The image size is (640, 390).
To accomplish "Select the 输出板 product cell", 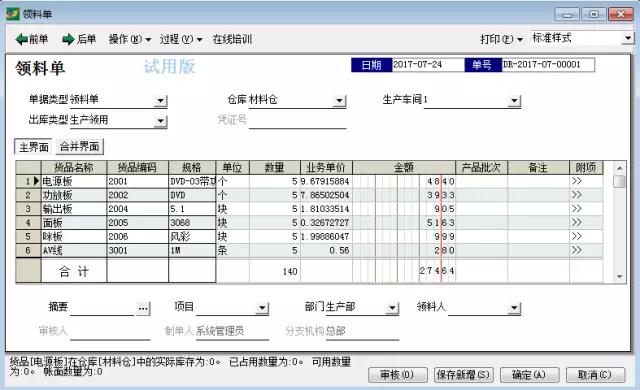I will [x=74, y=209].
